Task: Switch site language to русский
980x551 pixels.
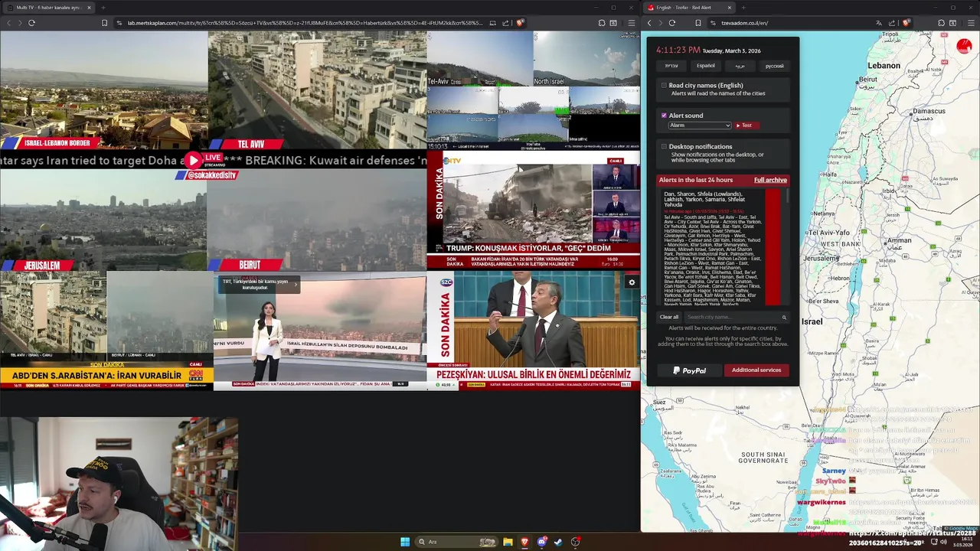Action: [775, 66]
